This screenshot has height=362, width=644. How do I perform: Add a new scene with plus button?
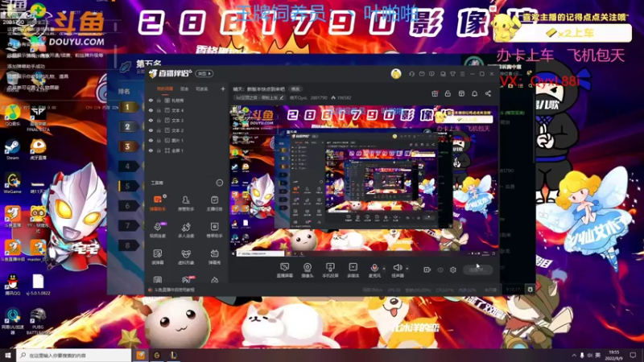[223, 88]
